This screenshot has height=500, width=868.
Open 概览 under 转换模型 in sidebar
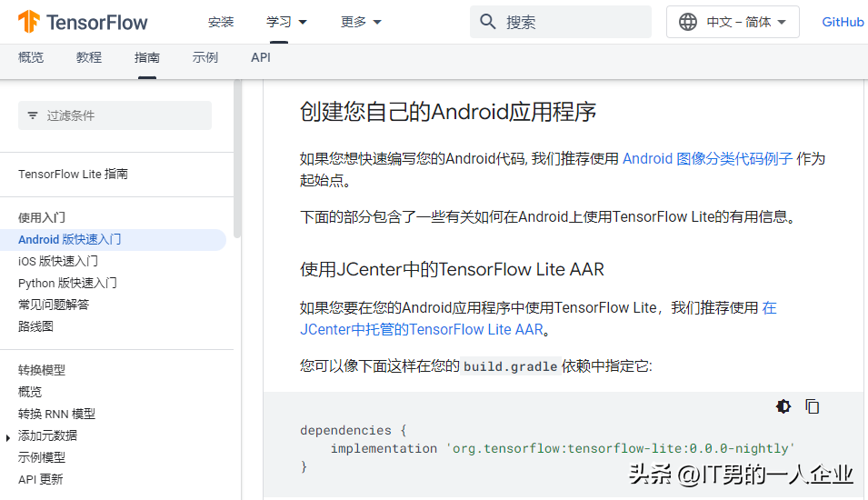(x=29, y=392)
